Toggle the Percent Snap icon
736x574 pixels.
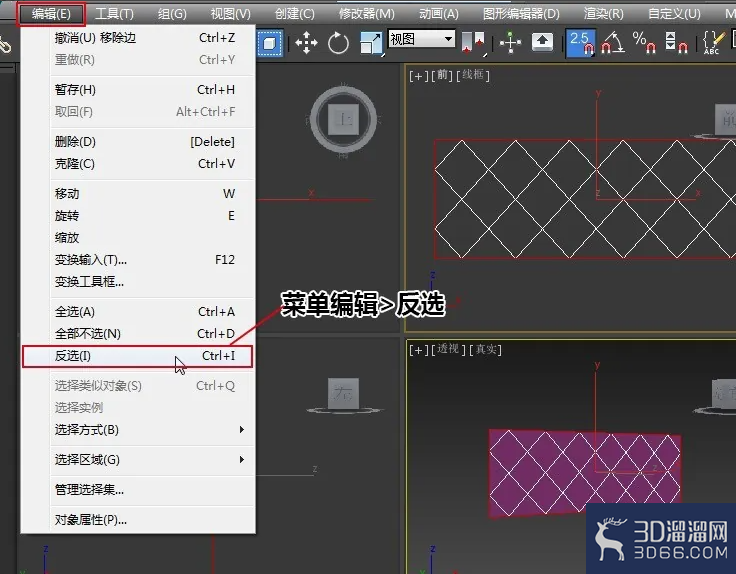644,42
